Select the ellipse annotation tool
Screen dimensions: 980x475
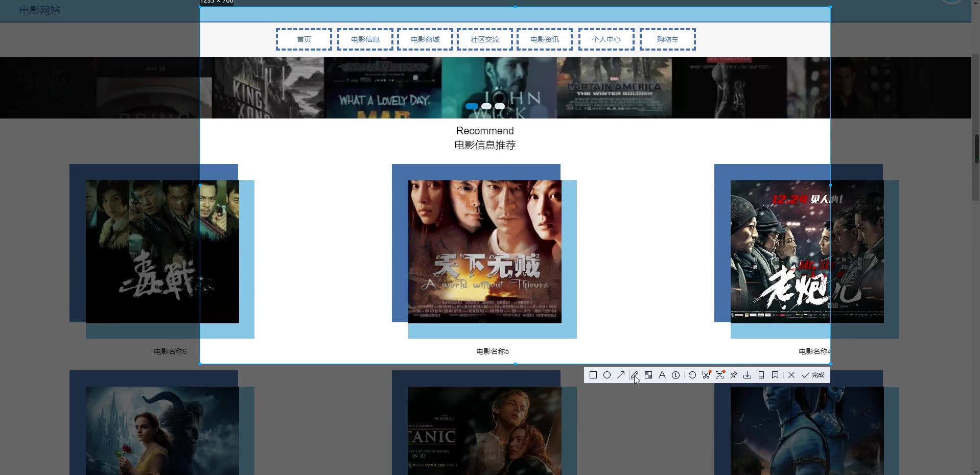point(607,375)
